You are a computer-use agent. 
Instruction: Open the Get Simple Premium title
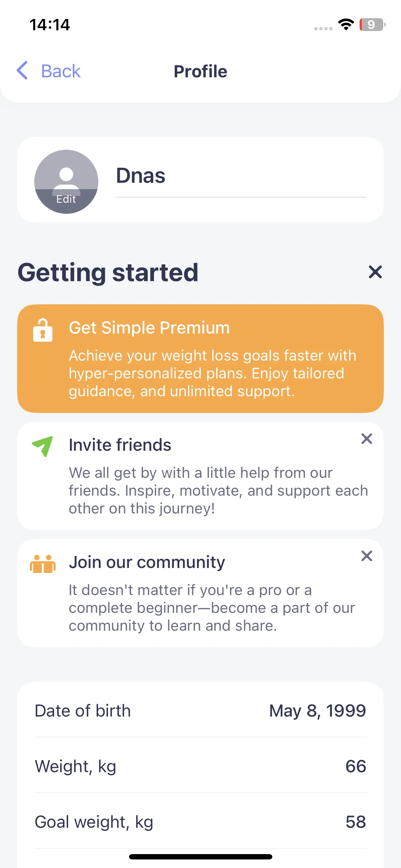(x=149, y=327)
